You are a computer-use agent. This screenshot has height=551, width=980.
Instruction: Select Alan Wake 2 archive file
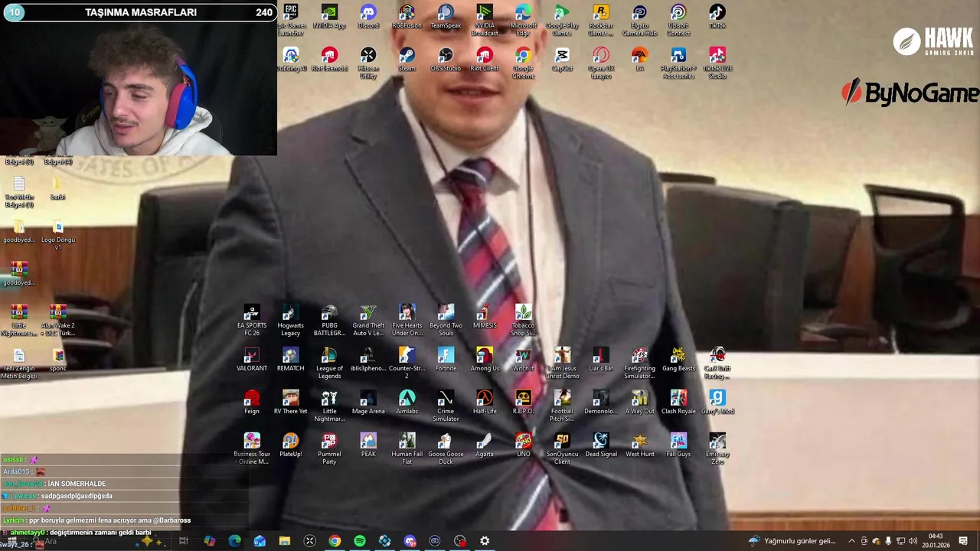pyautogui.click(x=58, y=321)
